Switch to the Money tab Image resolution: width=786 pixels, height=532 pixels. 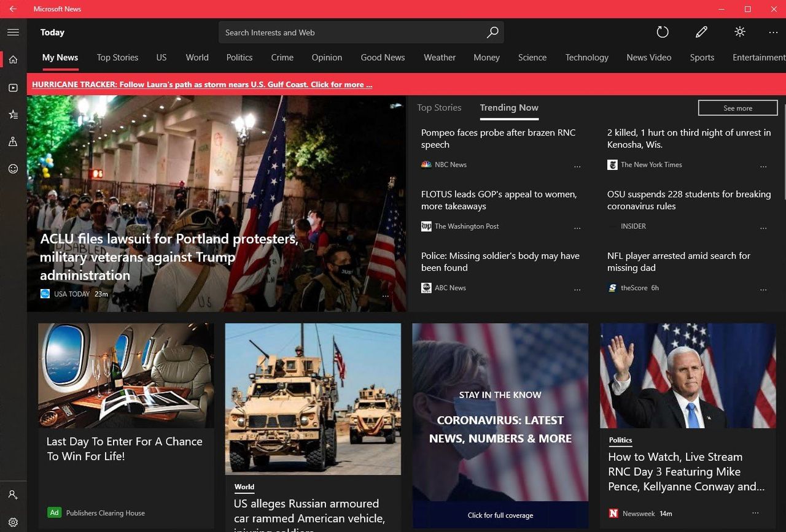[486, 58]
